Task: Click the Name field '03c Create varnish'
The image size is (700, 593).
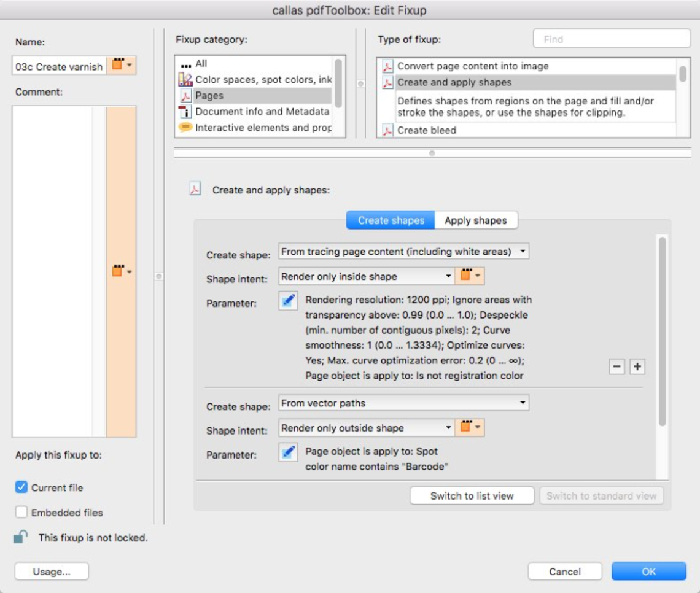Action: click(59, 66)
